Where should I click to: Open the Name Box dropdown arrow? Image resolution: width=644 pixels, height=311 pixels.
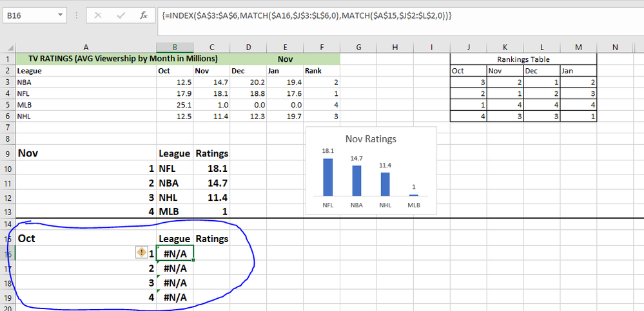pos(61,15)
